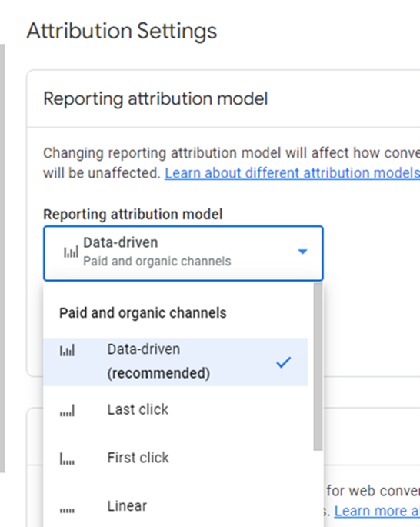Select the Data-driven (recommended) option

(175, 362)
